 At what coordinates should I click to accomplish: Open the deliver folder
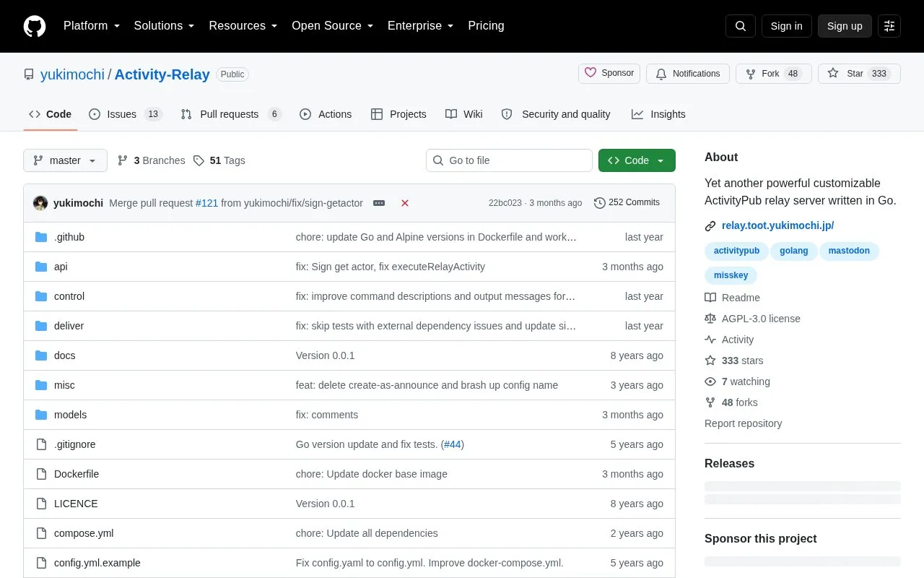69,326
